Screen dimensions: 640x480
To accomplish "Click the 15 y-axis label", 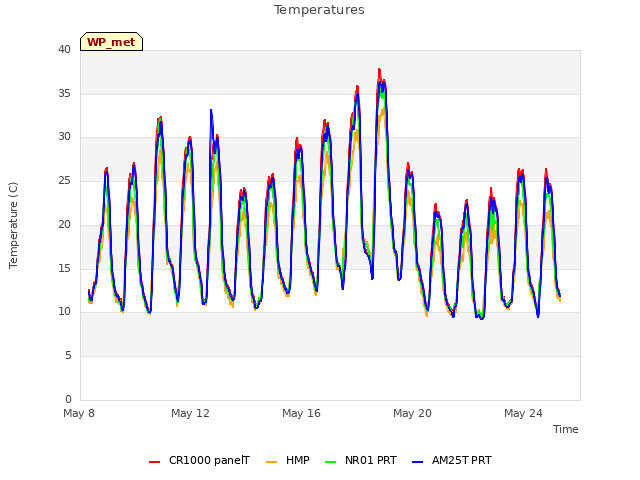I will [x=64, y=268].
